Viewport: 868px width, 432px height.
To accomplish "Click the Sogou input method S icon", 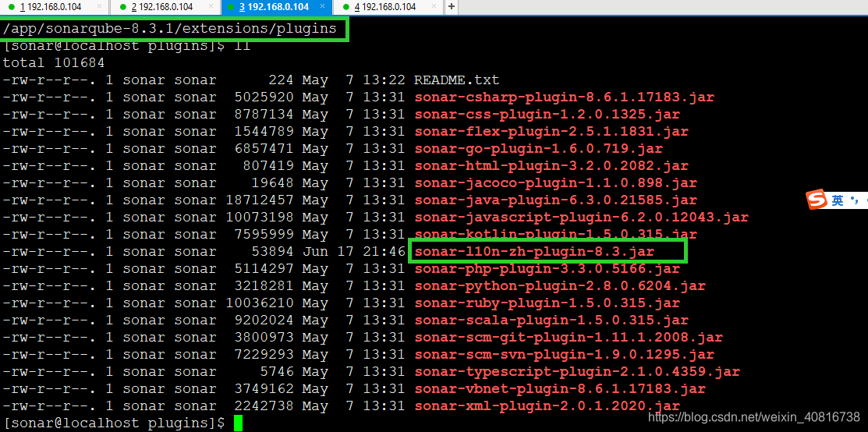I will (x=816, y=200).
